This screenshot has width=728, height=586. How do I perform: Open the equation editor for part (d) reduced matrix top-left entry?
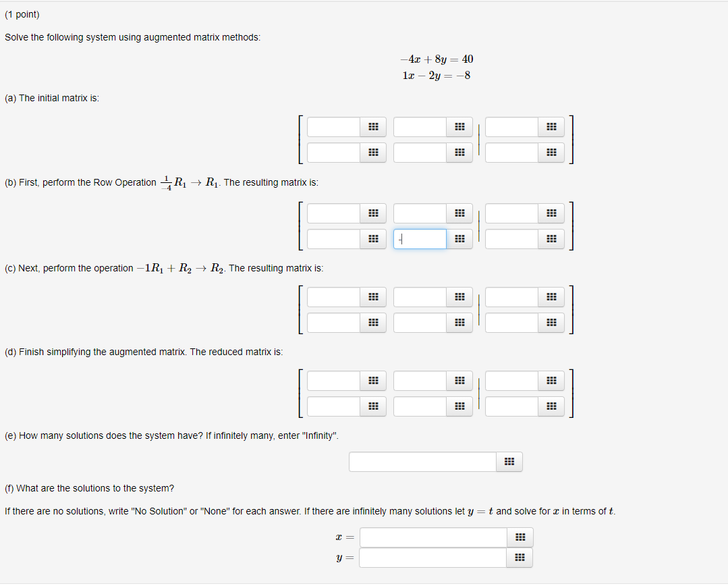(x=372, y=381)
